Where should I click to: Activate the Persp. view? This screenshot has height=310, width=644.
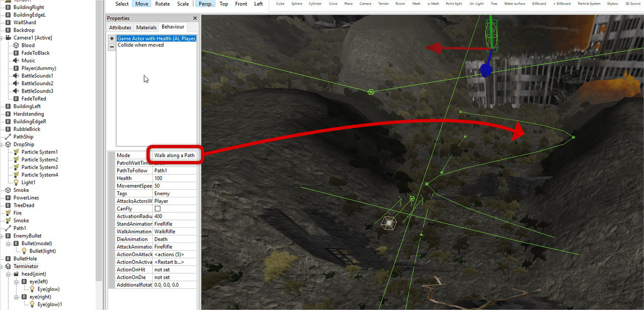(205, 4)
